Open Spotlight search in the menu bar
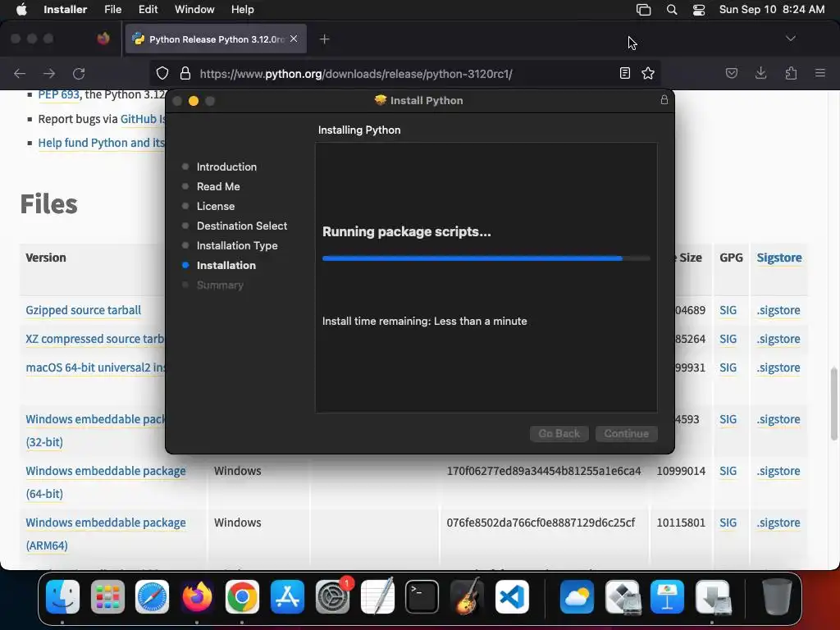The height and width of the screenshot is (630, 840). pyautogui.click(x=671, y=10)
